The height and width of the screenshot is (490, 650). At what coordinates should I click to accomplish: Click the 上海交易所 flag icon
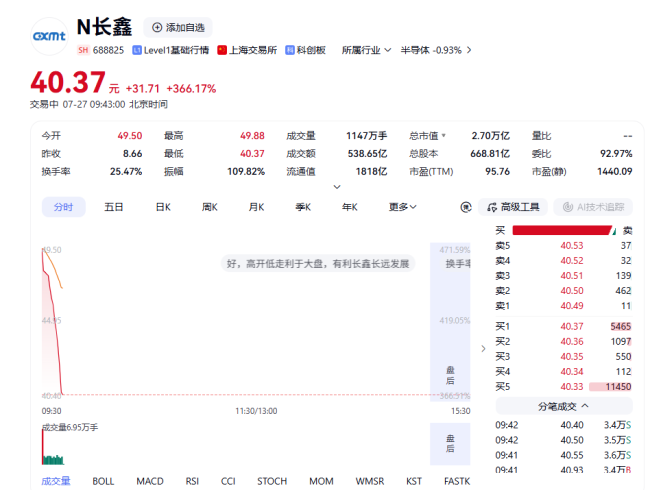coord(222,50)
